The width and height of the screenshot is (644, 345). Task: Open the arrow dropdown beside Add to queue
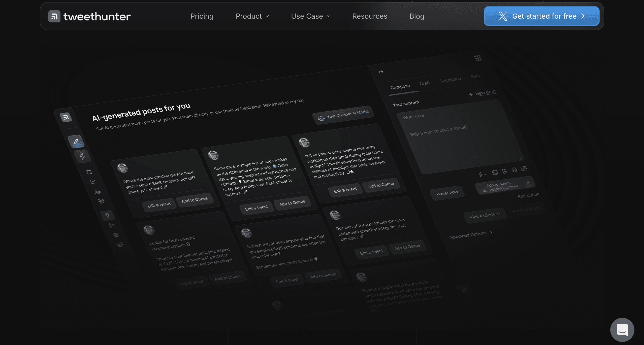click(x=528, y=182)
